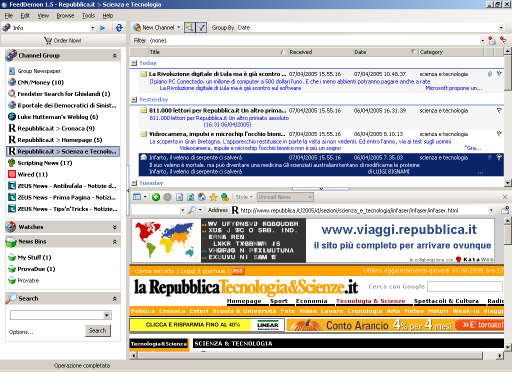
Task: Click the RSS orange badge on the web page
Action: (238, 271)
